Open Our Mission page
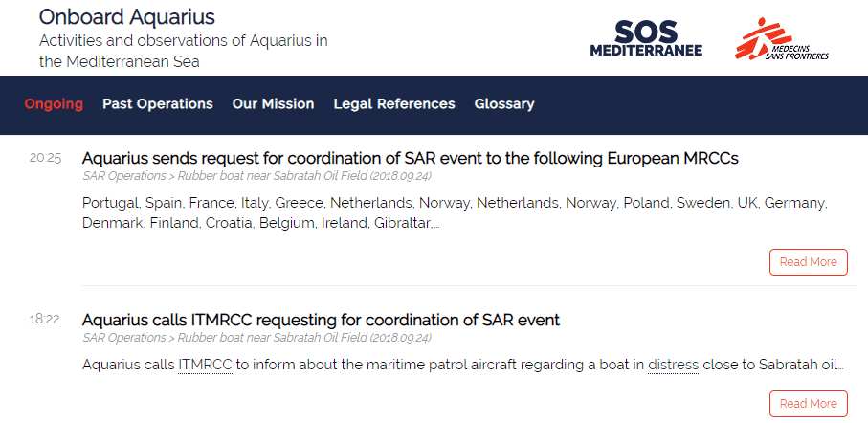Image resolution: width=868 pixels, height=423 pixels. pos(273,104)
